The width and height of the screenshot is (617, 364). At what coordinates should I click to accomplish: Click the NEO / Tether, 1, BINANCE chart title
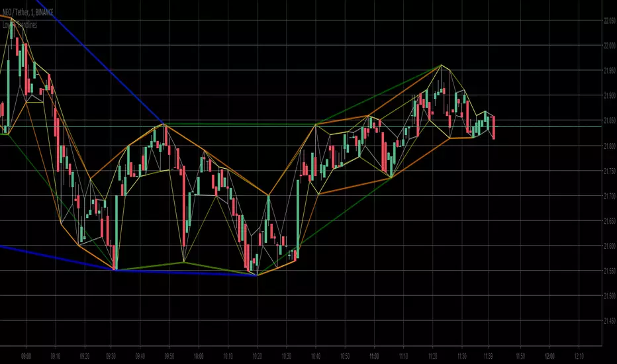28,13
